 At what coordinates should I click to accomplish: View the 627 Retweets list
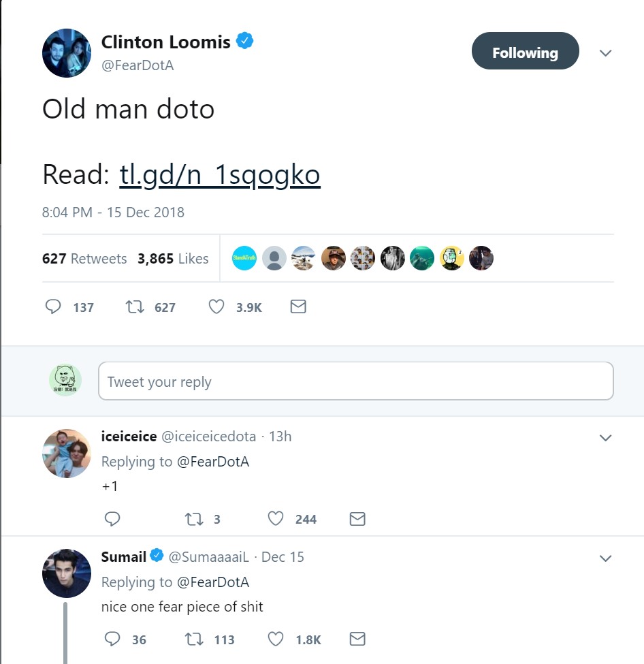(84, 259)
